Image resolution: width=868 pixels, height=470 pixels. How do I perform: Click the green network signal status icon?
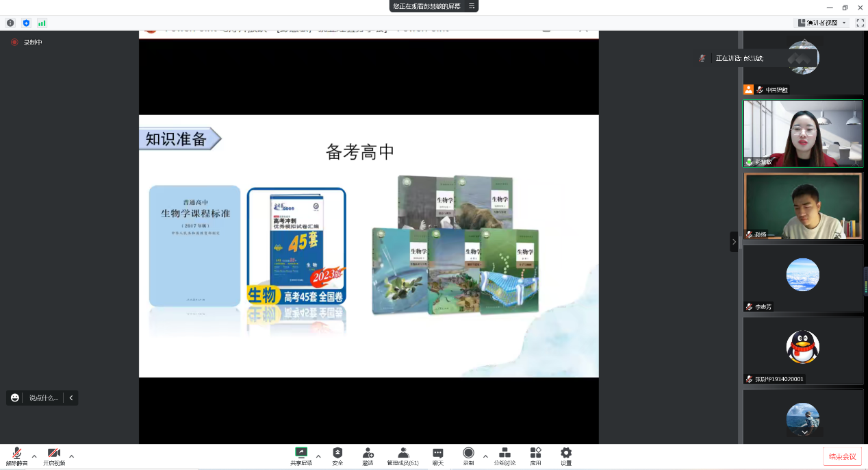coord(42,23)
